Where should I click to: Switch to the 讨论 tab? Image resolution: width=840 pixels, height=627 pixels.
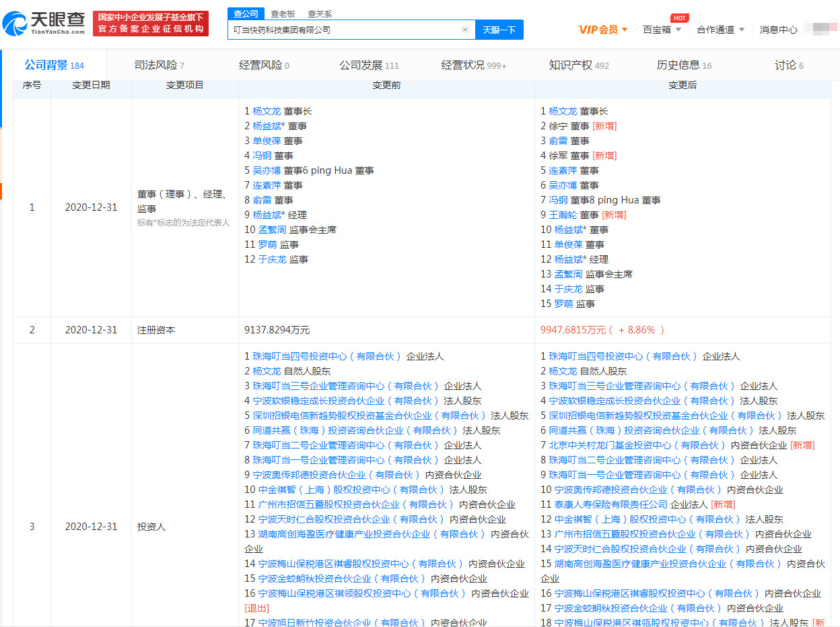click(x=789, y=65)
